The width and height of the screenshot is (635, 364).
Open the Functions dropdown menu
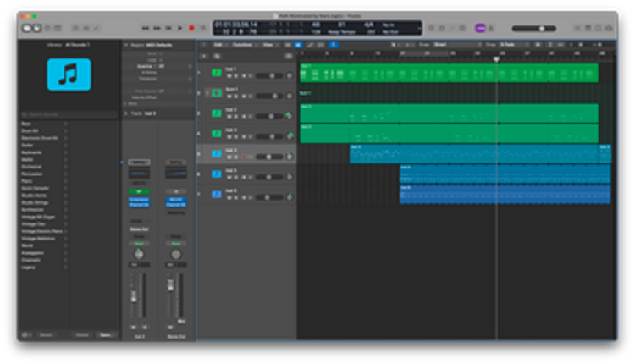[x=244, y=44]
